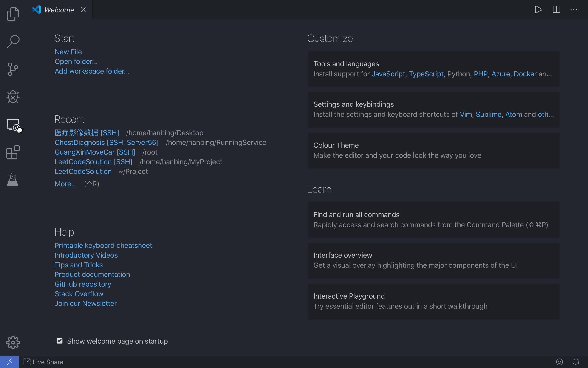Open the Source Control view icon
This screenshot has height=368, width=588.
13,69
